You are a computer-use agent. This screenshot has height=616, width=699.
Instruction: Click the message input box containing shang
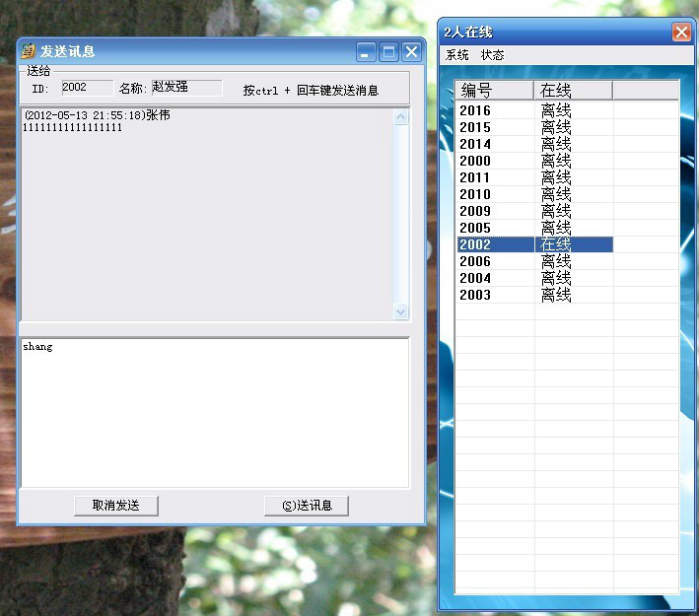(214, 412)
